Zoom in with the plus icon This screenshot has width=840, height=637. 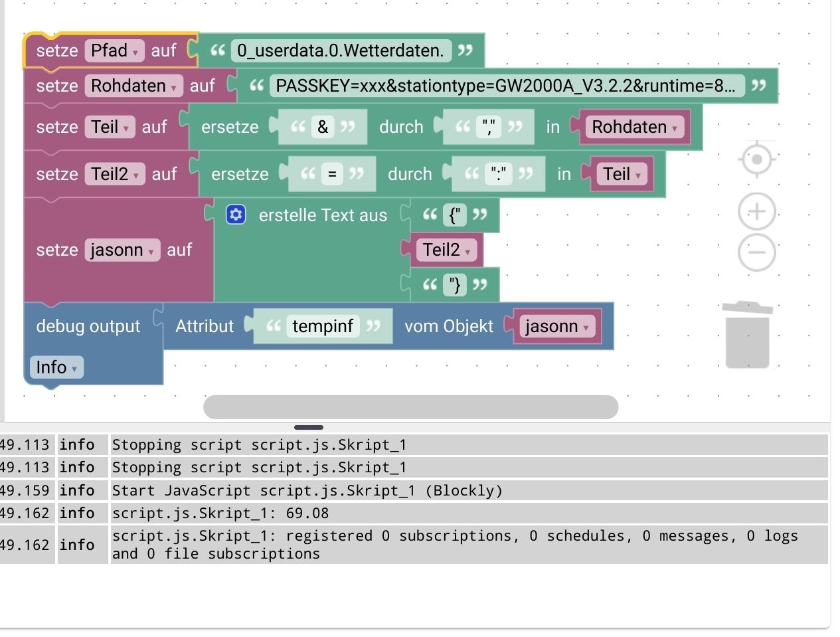click(756, 212)
